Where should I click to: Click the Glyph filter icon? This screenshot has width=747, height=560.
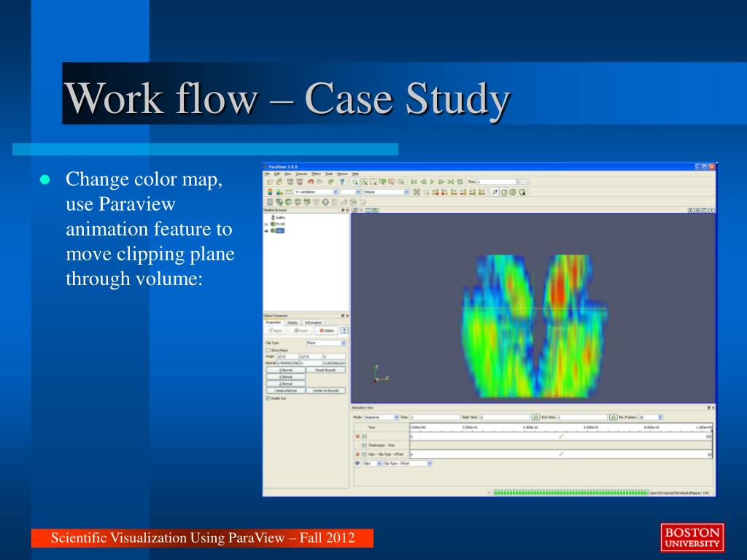point(325,202)
